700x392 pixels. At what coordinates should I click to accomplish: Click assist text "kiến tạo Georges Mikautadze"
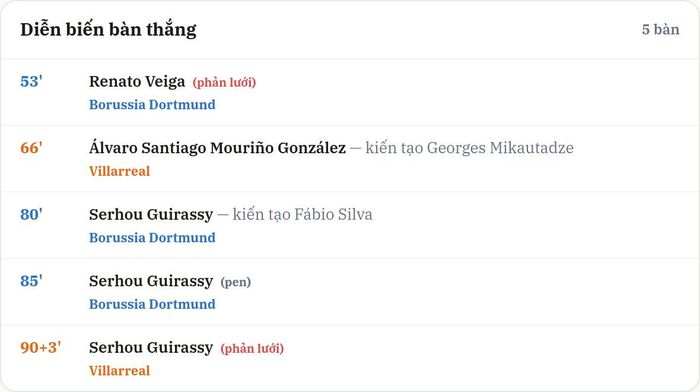(469, 148)
